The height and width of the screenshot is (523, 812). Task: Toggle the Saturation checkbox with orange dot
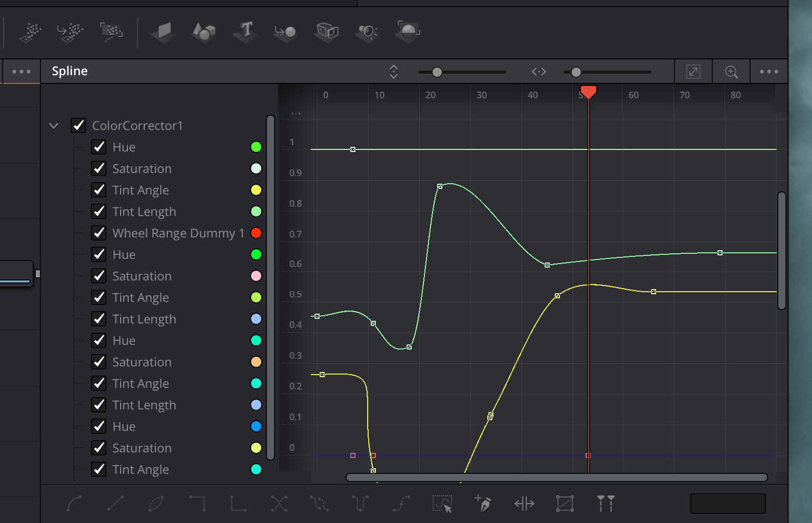pos(99,362)
